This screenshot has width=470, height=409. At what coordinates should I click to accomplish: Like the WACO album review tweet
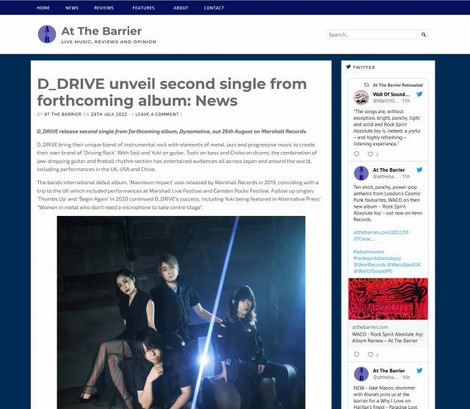point(370,354)
